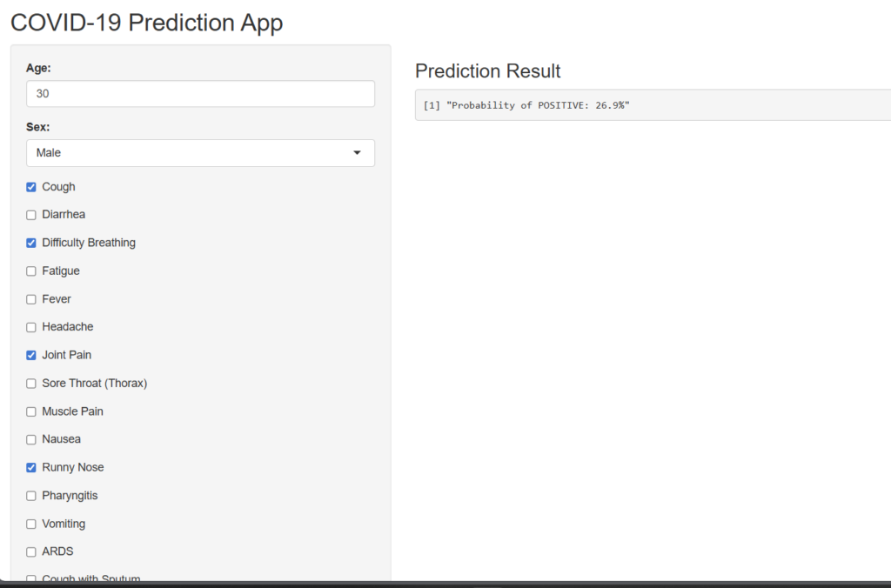Check the Fever symptom box
Screen dimensions: 891x588
(x=31, y=299)
